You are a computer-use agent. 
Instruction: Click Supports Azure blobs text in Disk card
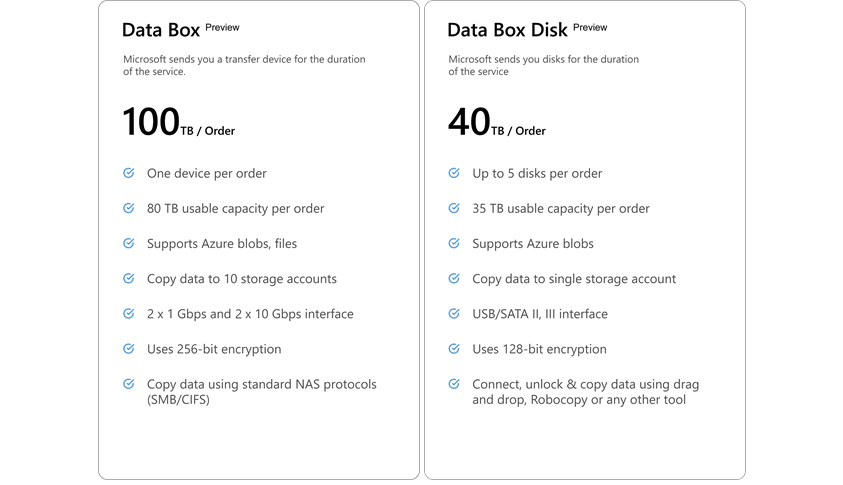tap(533, 244)
